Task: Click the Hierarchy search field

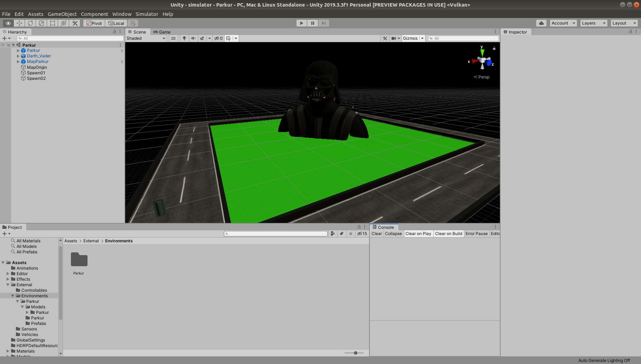Action: (70, 38)
